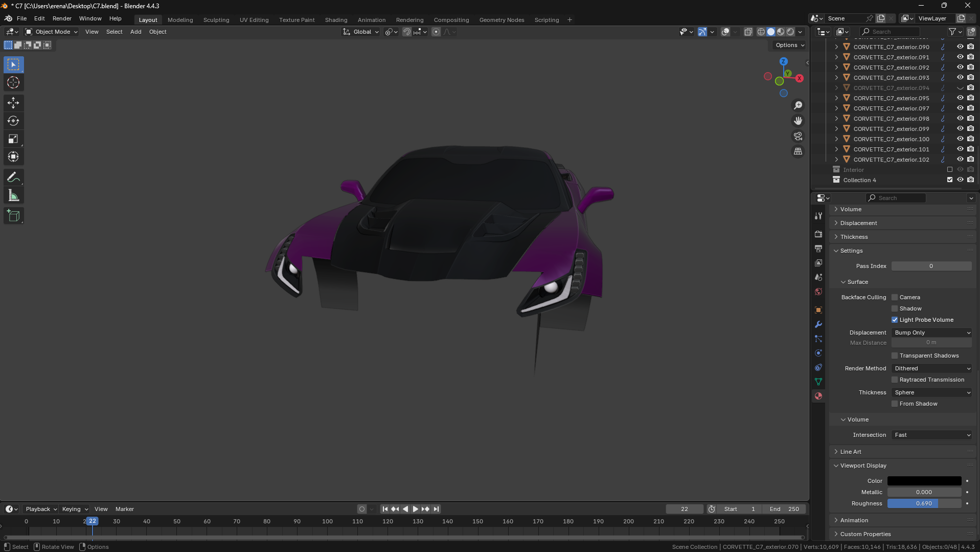This screenshot has width=980, height=552.
Task: Expand CORVETTE_C7_exterior.097 in the outliner
Action: (x=836, y=108)
